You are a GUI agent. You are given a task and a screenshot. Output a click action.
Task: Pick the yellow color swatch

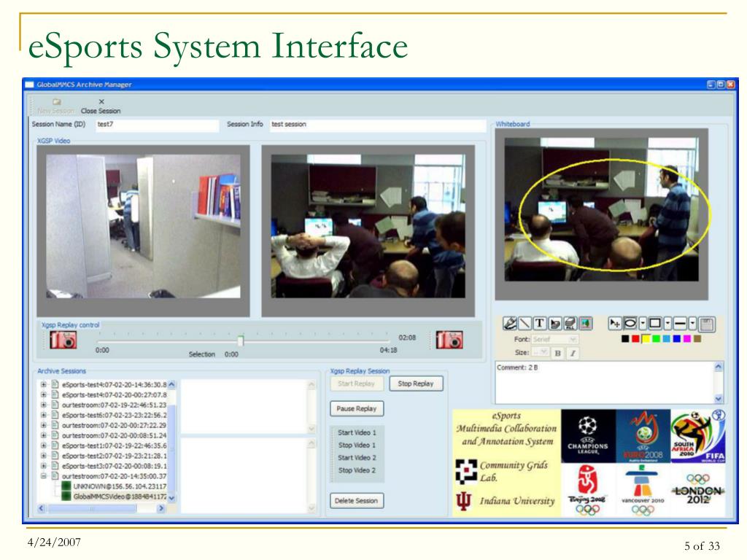click(x=646, y=338)
